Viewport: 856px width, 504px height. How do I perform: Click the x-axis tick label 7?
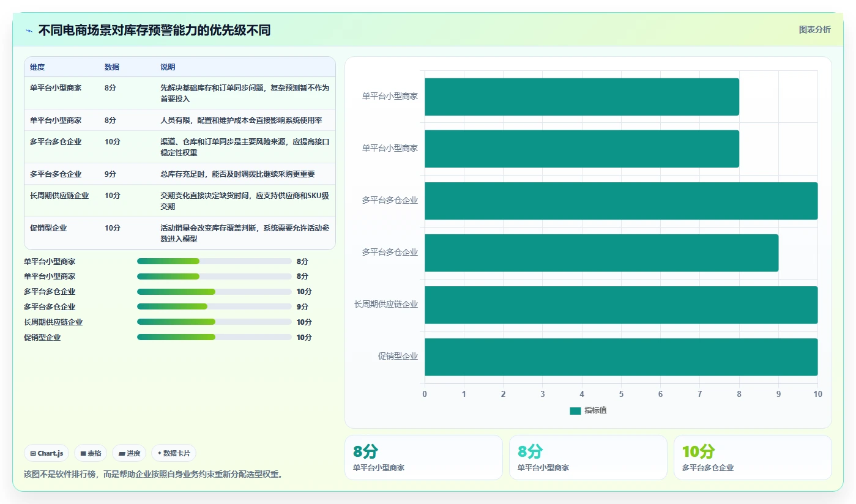click(x=700, y=394)
